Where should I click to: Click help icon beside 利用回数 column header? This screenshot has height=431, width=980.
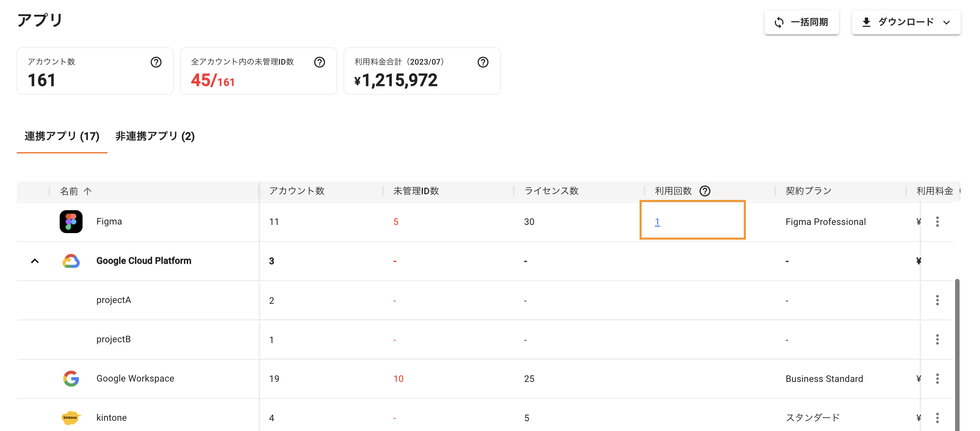coord(705,191)
